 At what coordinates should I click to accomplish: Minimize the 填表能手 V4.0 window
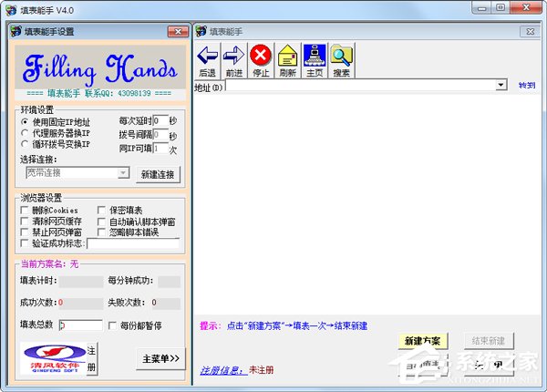[x=482, y=8]
